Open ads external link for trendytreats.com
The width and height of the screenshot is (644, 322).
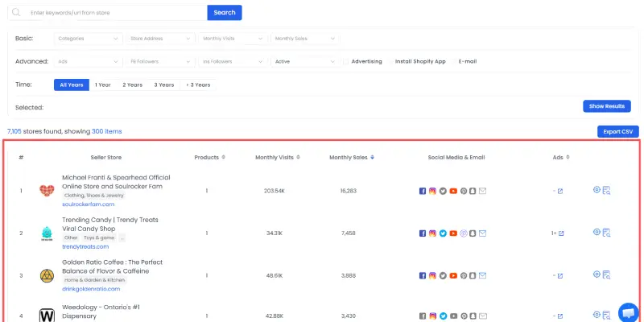(561, 233)
